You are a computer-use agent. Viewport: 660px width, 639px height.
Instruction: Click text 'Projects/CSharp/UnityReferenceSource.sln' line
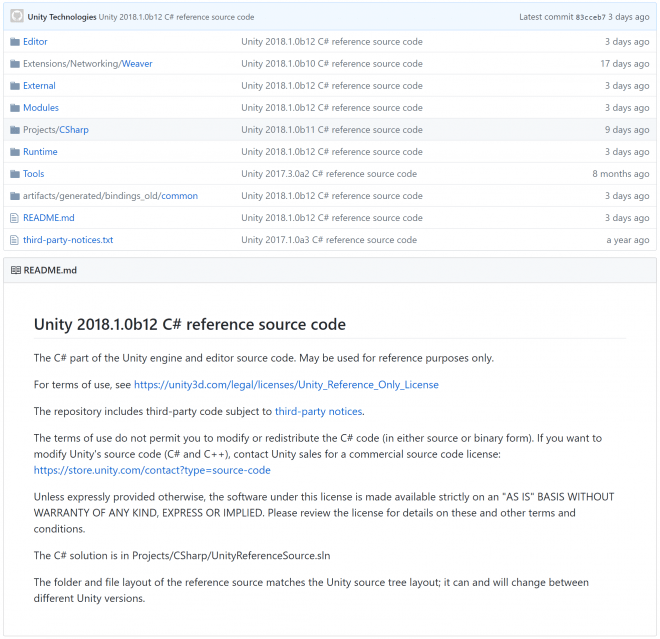(231, 556)
